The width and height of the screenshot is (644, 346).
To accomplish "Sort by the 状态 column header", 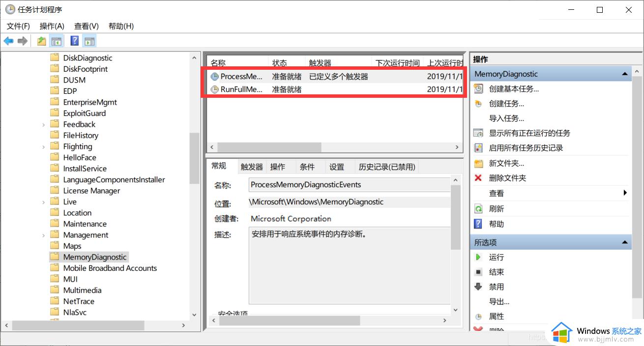I will (x=287, y=63).
